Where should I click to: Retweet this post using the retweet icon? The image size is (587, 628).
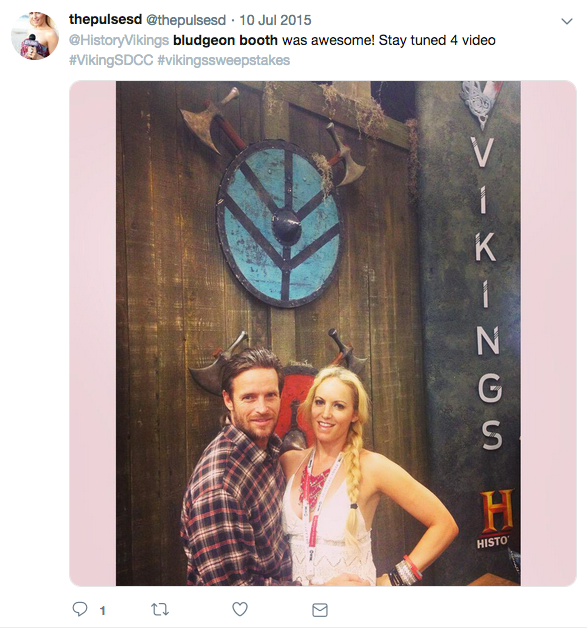160,610
